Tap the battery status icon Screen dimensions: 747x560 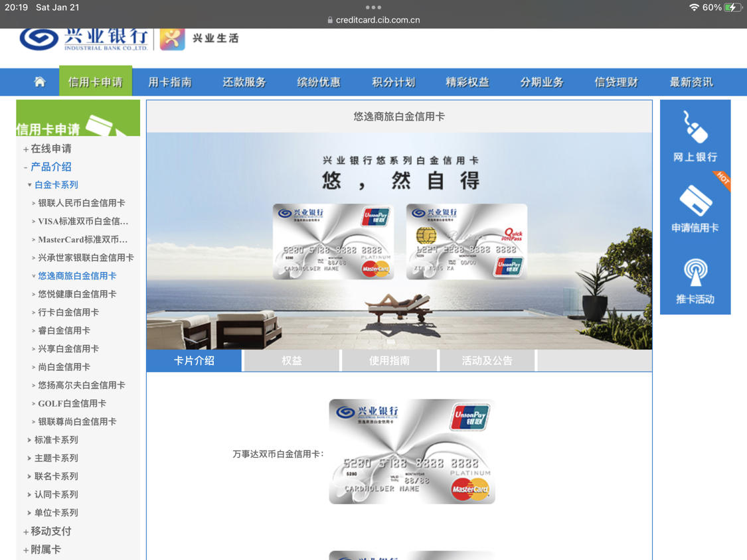(732, 7)
